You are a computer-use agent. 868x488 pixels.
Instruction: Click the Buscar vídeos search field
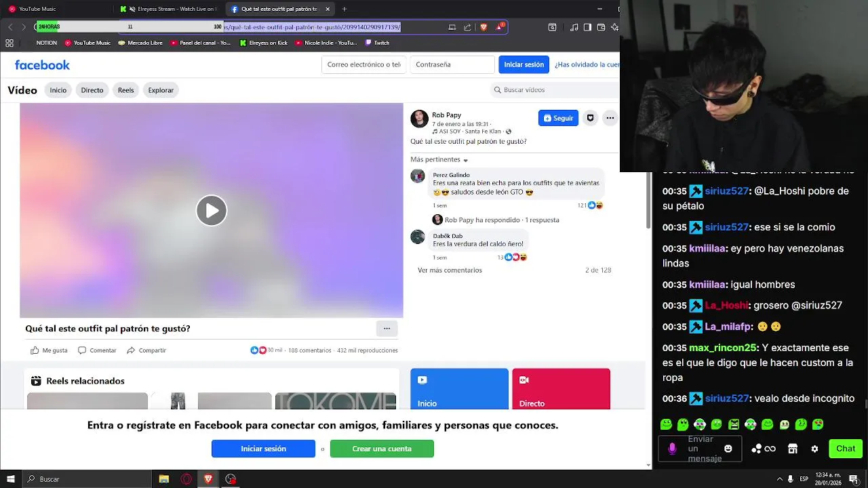[555, 89]
